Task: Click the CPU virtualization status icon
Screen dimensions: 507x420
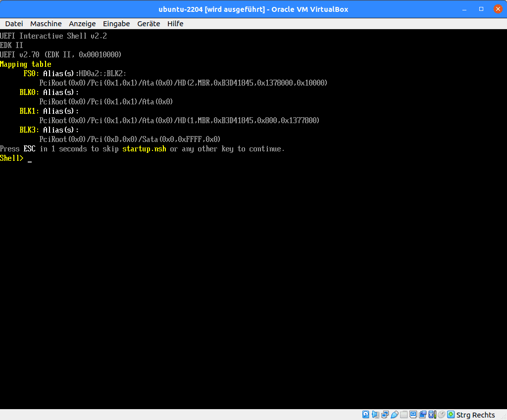Action: point(432,415)
